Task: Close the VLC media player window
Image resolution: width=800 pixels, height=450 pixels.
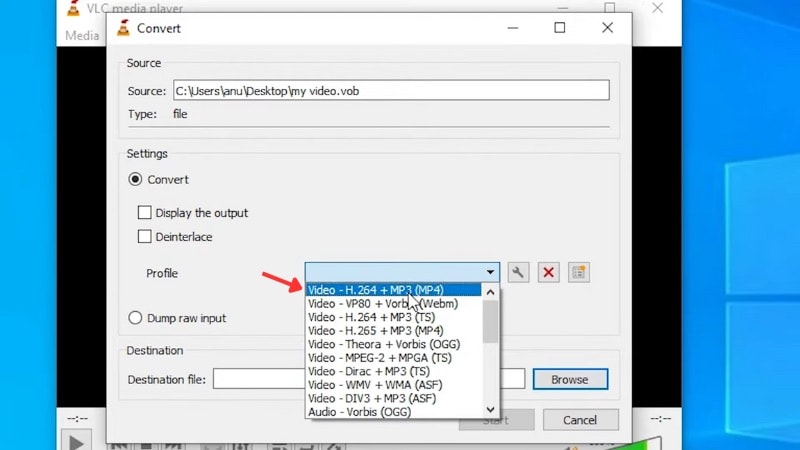Action: point(658,8)
